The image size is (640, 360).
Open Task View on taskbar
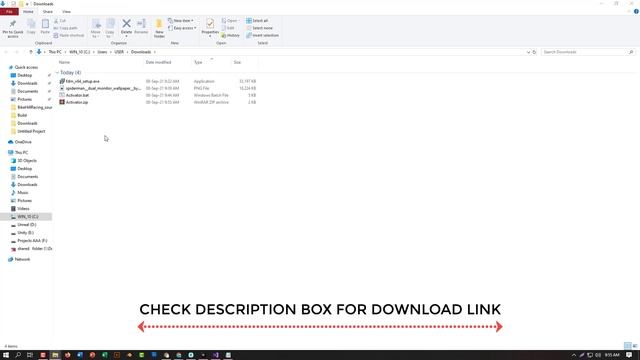(x=30, y=355)
